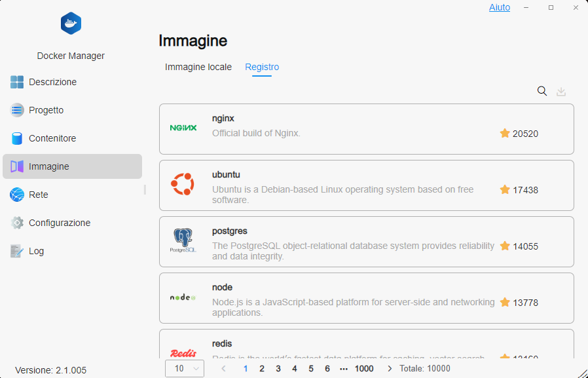This screenshot has height=378, width=588.
Task: Select the Registro tab
Action: tap(262, 67)
